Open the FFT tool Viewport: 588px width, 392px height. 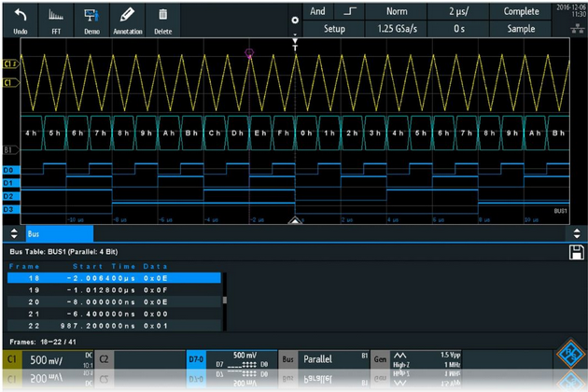tap(56, 21)
